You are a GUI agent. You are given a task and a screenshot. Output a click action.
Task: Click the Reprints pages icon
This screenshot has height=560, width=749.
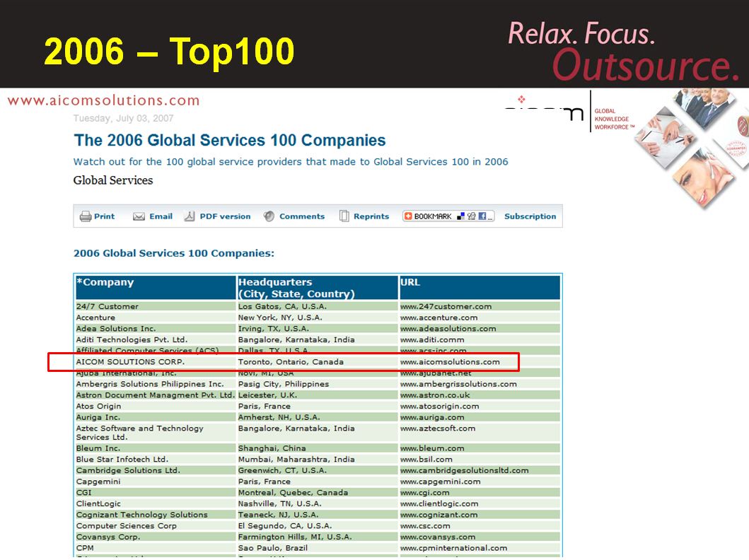pyautogui.click(x=344, y=216)
